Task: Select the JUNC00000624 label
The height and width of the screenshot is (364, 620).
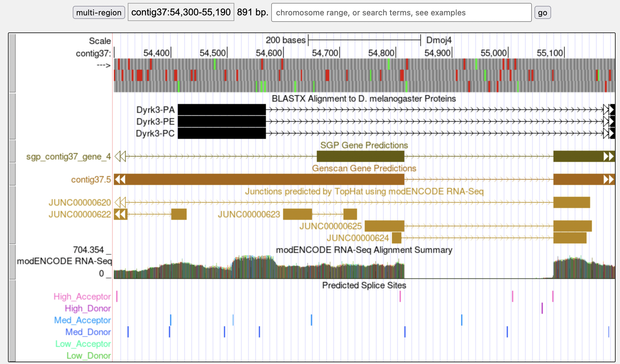Action: pyautogui.click(x=358, y=238)
